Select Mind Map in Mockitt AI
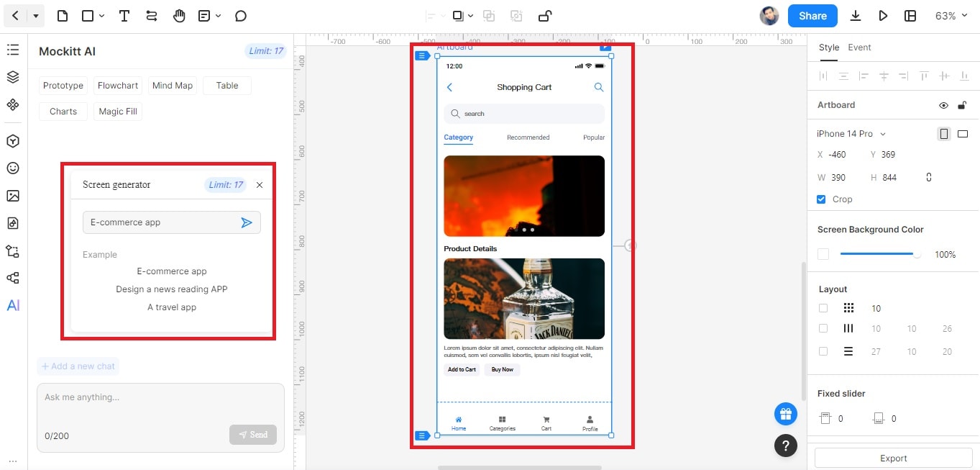Image resolution: width=980 pixels, height=470 pixels. [x=173, y=86]
